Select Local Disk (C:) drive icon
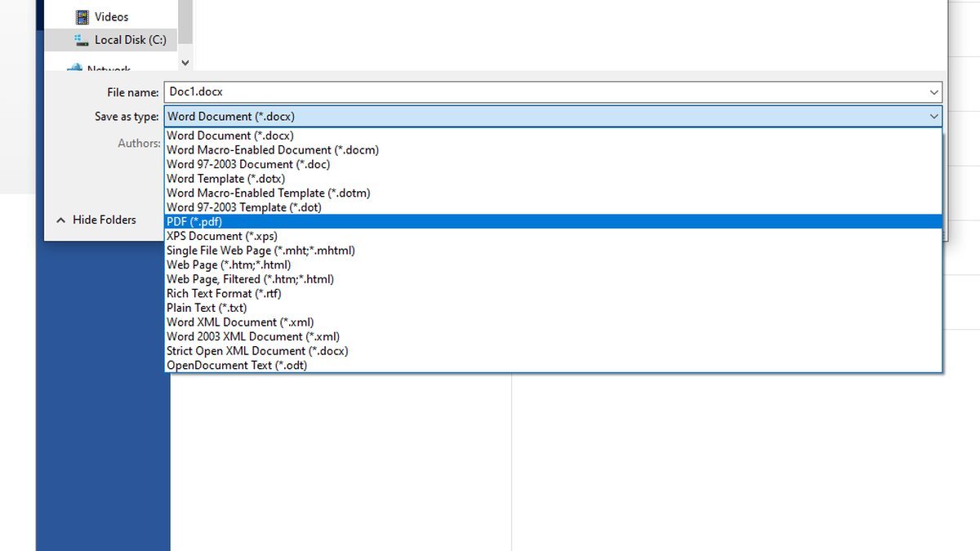The image size is (980, 551). 82,39
